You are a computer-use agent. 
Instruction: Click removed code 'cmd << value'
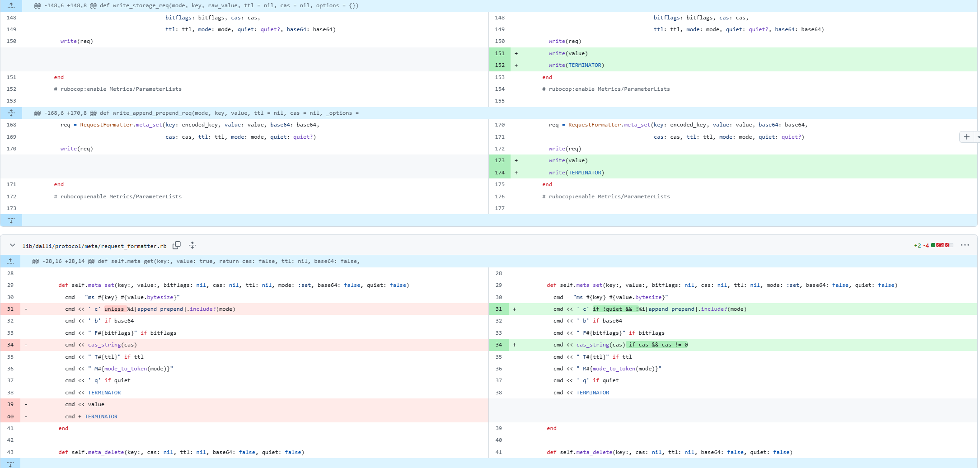point(84,404)
